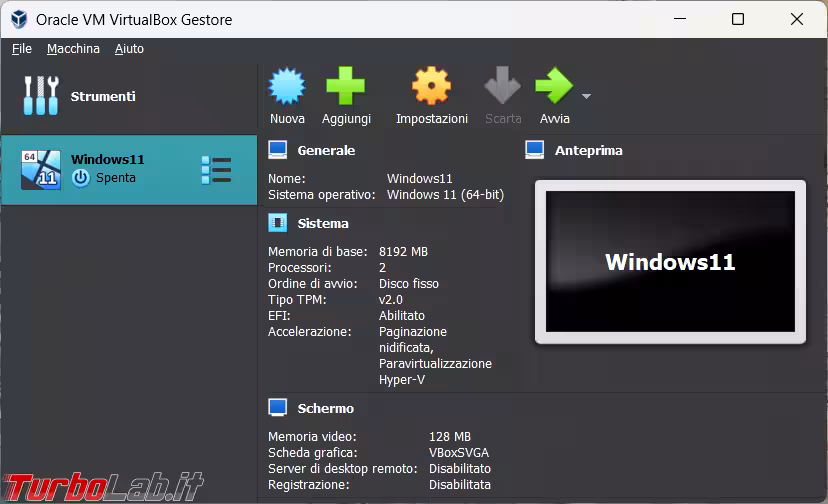
Task: Click the Strumenti tools icon
Action: [x=41, y=96]
